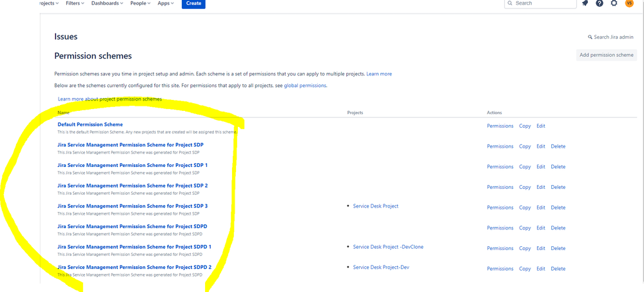Expand the People dropdown menu

tap(141, 3)
